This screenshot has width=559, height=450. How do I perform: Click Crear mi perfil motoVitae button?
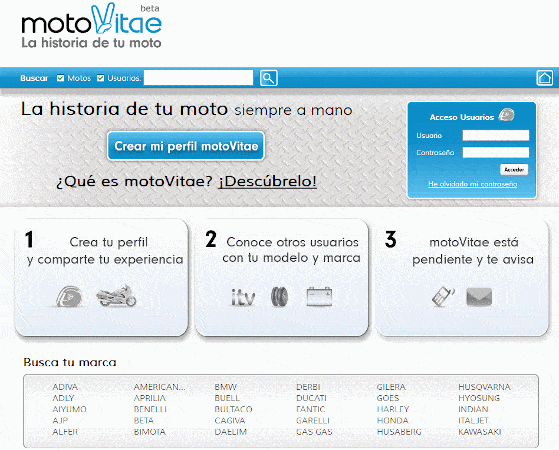[x=186, y=146]
